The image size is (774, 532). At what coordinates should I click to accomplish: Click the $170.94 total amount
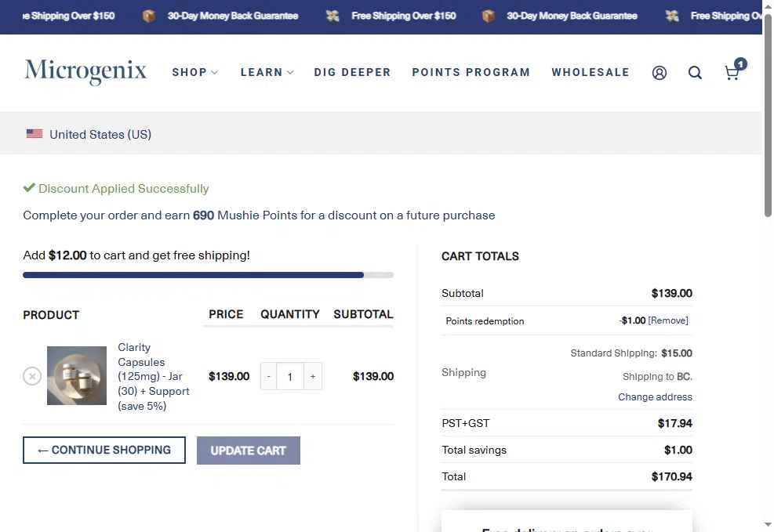point(672,477)
